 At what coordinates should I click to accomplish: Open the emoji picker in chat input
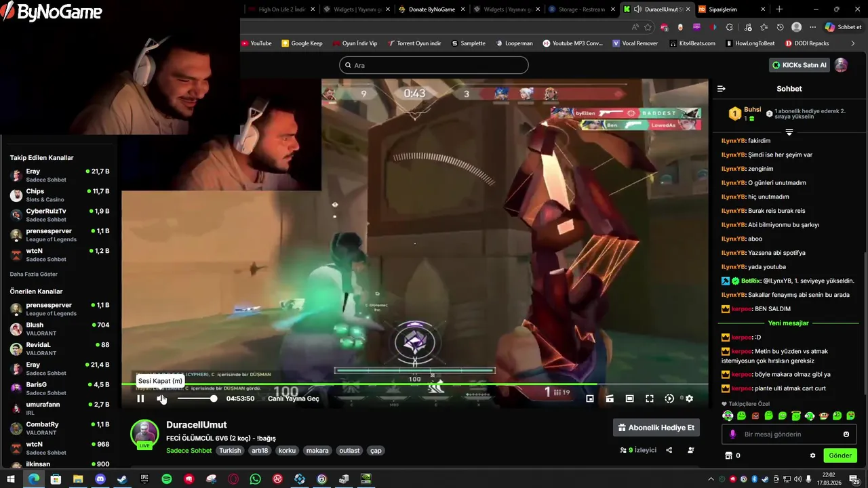tap(846, 434)
